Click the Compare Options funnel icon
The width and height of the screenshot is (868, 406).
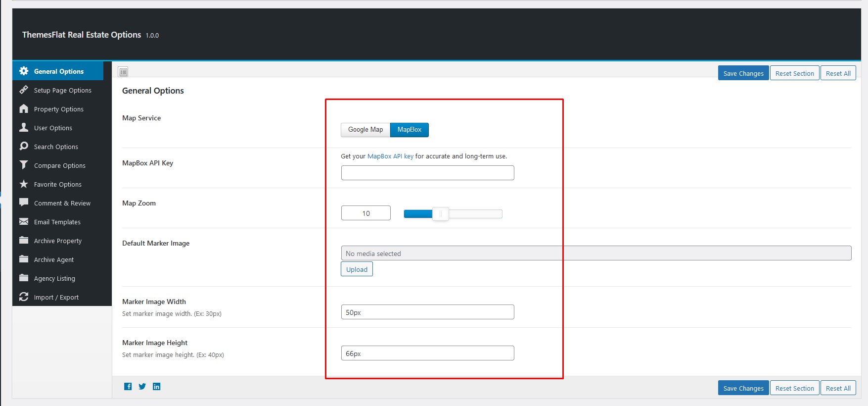click(24, 165)
